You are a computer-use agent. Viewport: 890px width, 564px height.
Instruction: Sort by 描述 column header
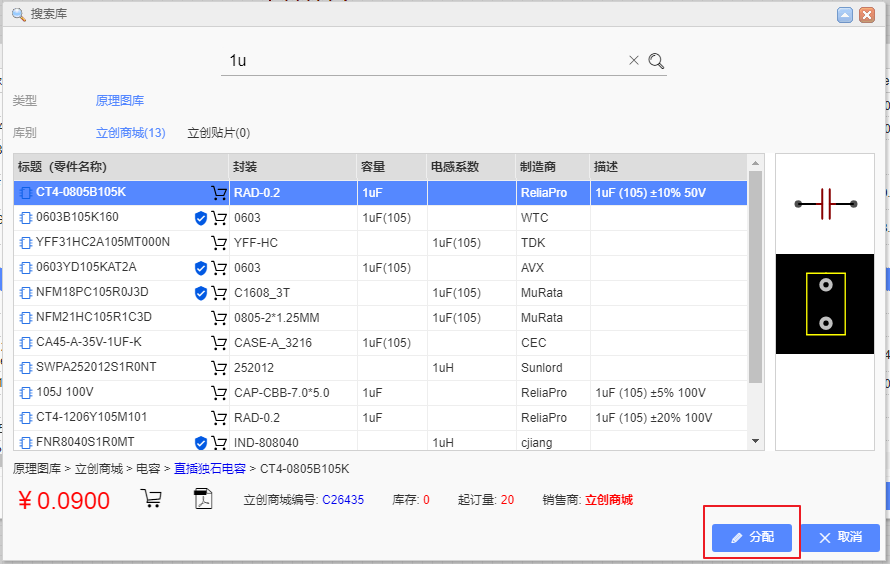(x=669, y=167)
